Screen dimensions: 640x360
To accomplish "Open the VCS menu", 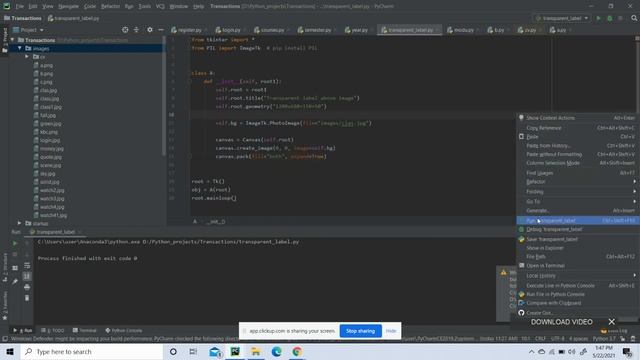I will coord(160,6).
